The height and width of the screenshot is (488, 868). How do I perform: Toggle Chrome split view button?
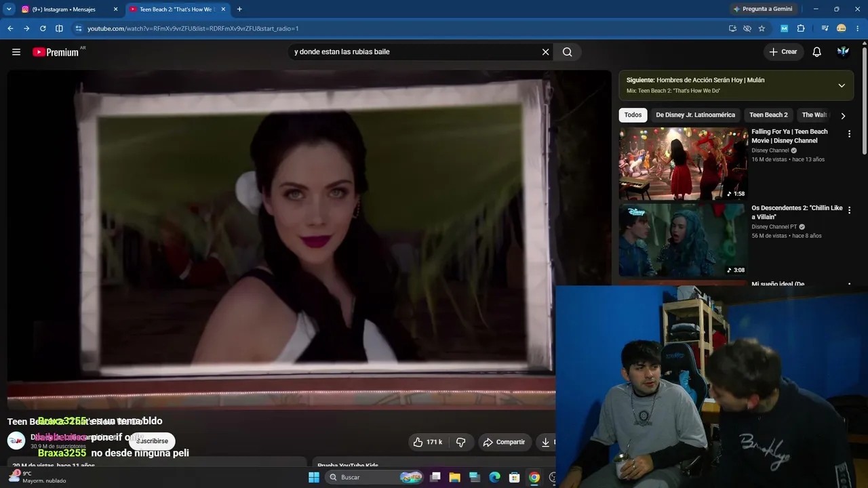[x=59, y=28]
